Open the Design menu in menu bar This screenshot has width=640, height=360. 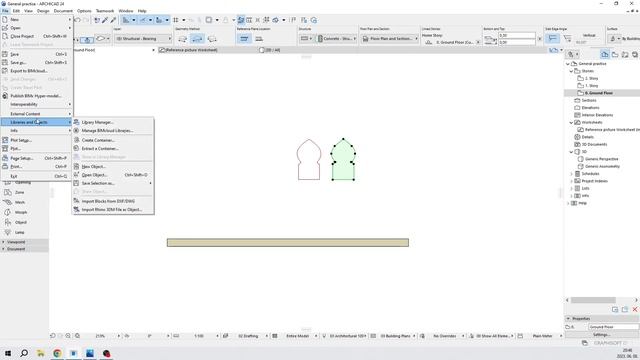click(x=43, y=11)
